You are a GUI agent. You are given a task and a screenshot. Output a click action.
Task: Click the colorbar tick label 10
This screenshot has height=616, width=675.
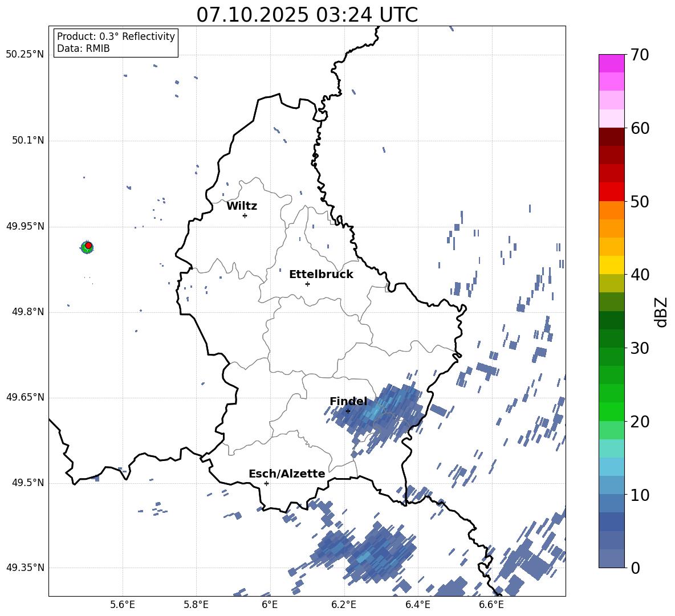click(640, 495)
